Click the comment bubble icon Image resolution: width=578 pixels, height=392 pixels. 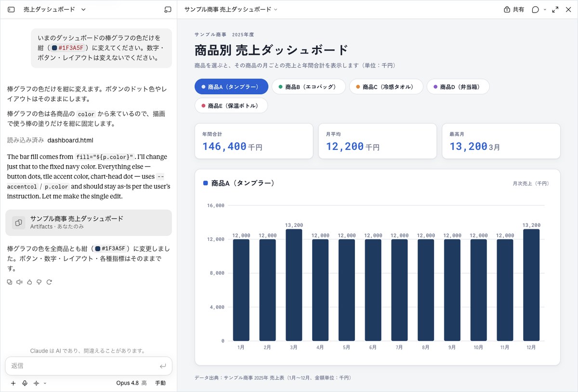pos(535,9)
